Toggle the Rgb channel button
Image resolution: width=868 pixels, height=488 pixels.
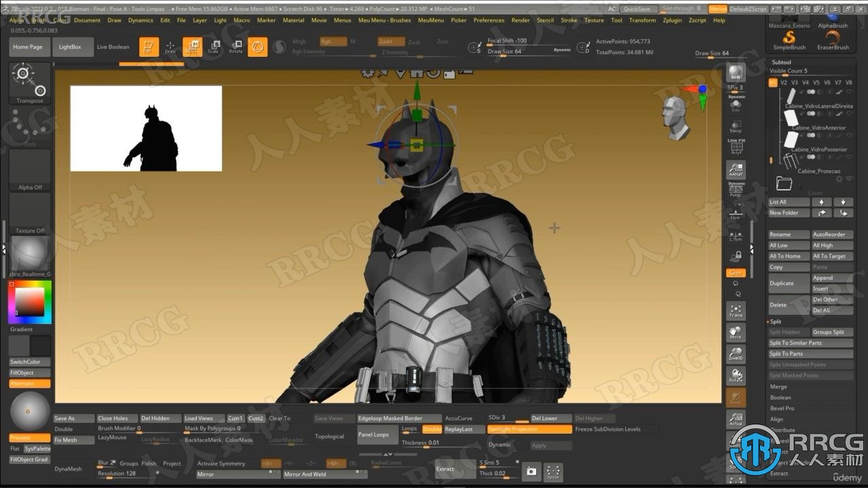tap(333, 41)
